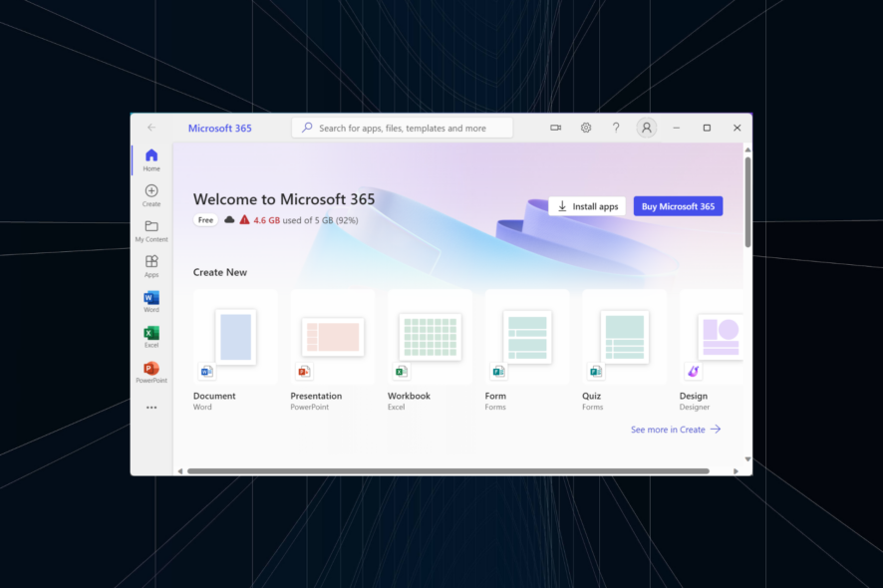Expand the sidebar's more options ellipsis
883x588 pixels.
point(150,408)
